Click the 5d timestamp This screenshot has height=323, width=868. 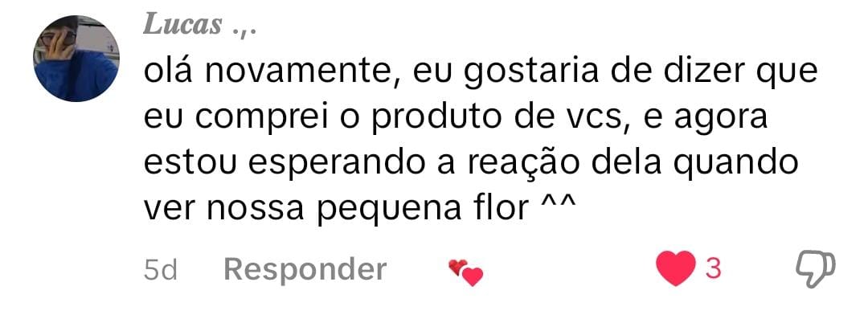coord(160,271)
